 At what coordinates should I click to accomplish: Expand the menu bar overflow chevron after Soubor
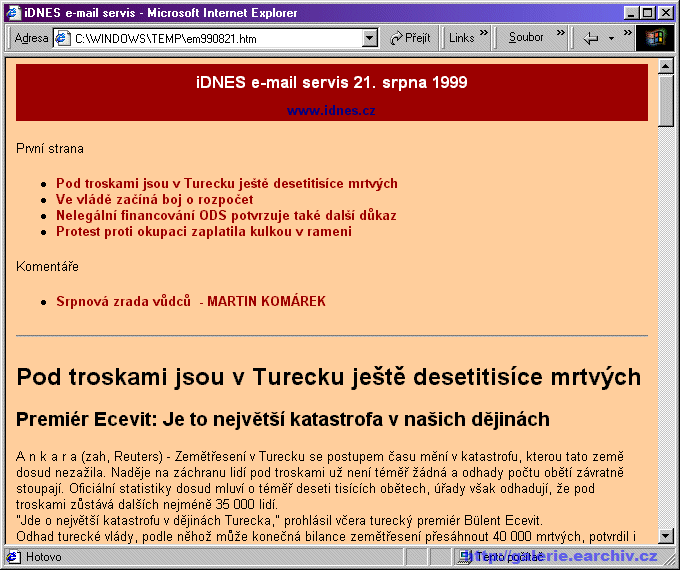[x=561, y=33]
